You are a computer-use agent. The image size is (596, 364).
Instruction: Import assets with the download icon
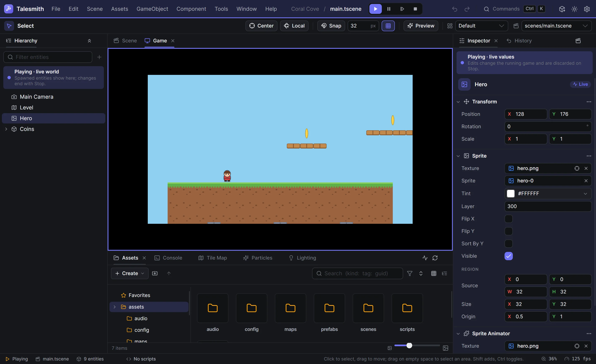click(x=155, y=273)
